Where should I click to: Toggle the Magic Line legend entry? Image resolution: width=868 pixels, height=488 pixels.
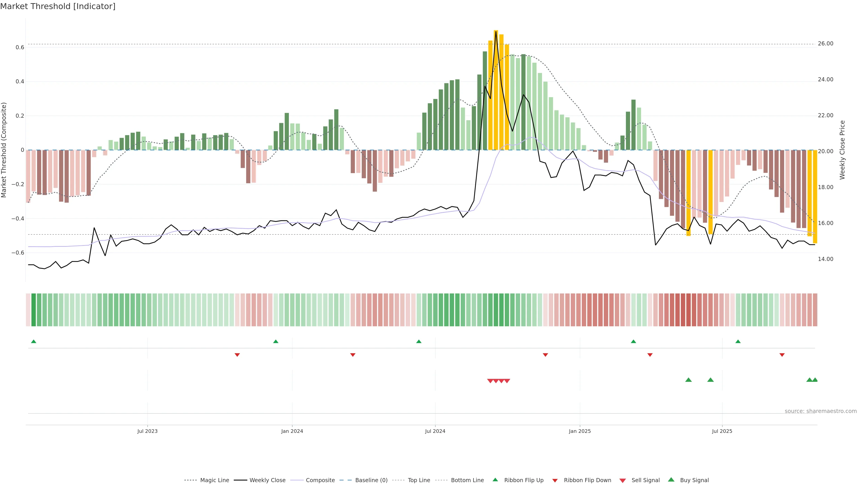[214, 480]
